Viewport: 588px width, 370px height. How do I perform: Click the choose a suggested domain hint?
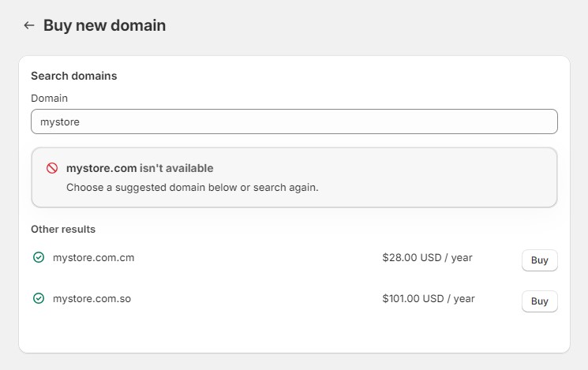pyautogui.click(x=192, y=188)
